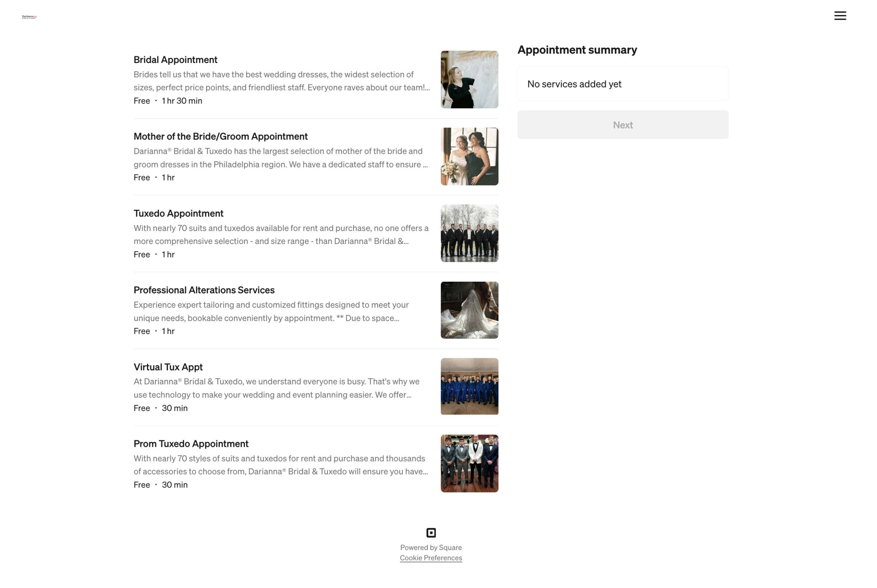Click Prom Tuxedo 'Free · 30 min' text

pos(160,485)
